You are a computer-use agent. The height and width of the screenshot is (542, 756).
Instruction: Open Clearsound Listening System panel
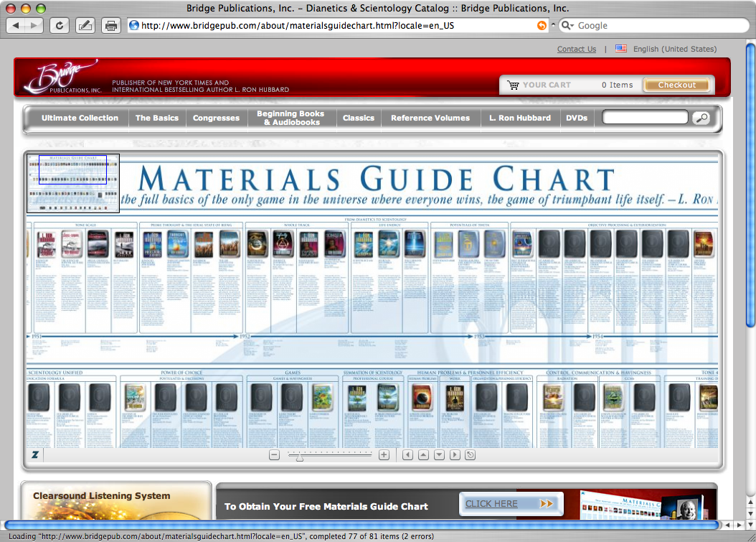click(115, 500)
